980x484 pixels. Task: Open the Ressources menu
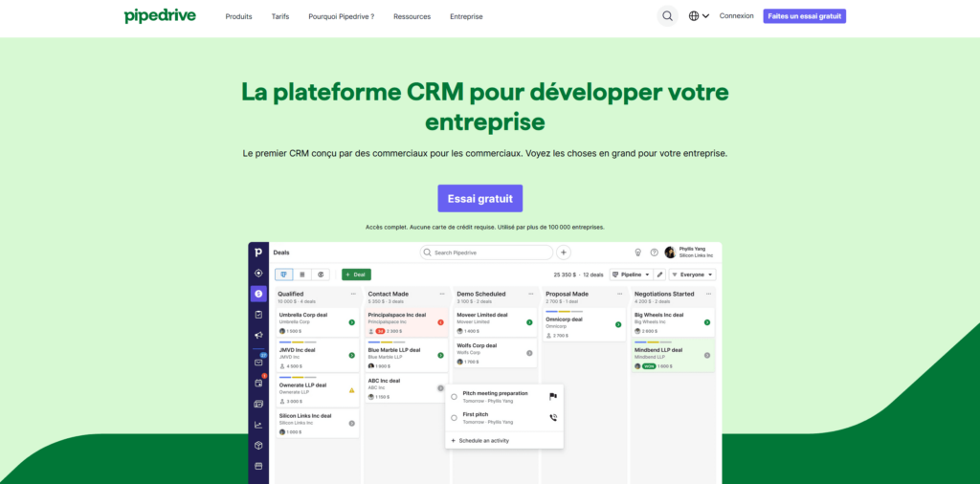click(412, 17)
